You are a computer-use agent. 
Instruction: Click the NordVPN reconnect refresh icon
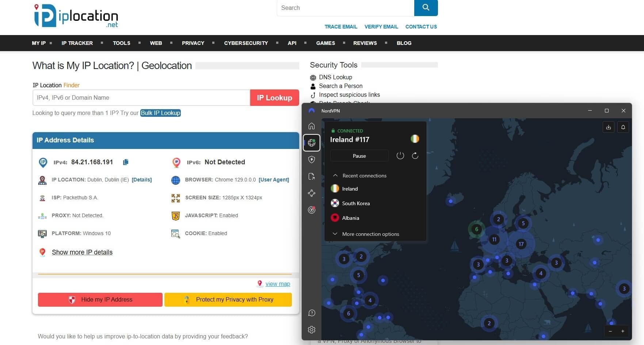coord(415,156)
